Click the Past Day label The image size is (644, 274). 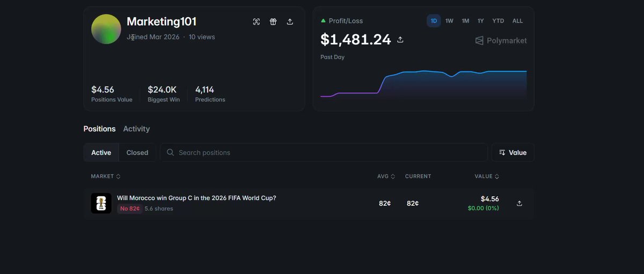click(x=332, y=57)
